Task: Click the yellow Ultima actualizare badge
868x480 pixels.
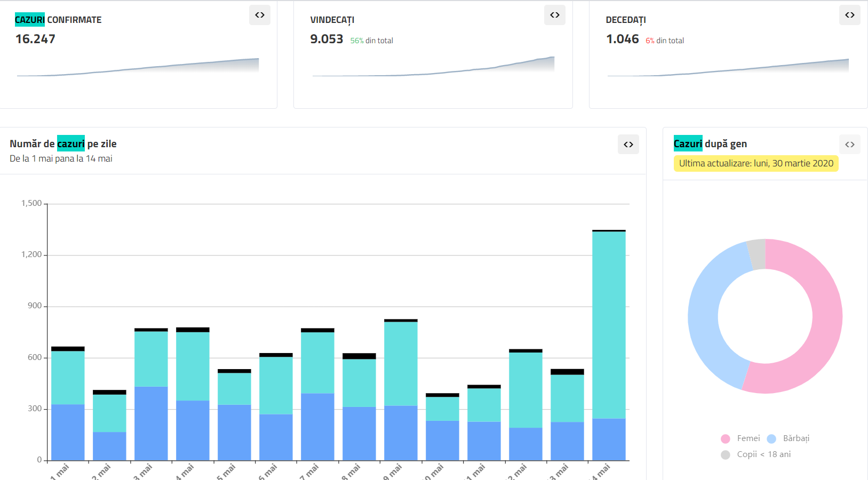Action: pyautogui.click(x=756, y=164)
